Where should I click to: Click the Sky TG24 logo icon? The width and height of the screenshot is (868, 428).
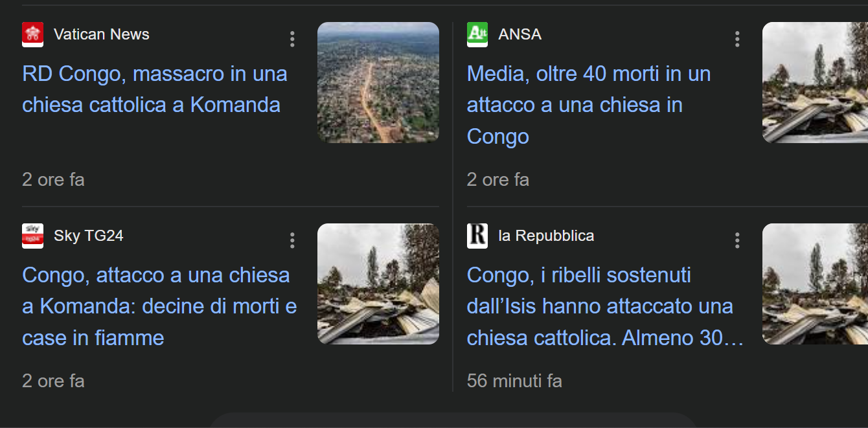pyautogui.click(x=32, y=236)
